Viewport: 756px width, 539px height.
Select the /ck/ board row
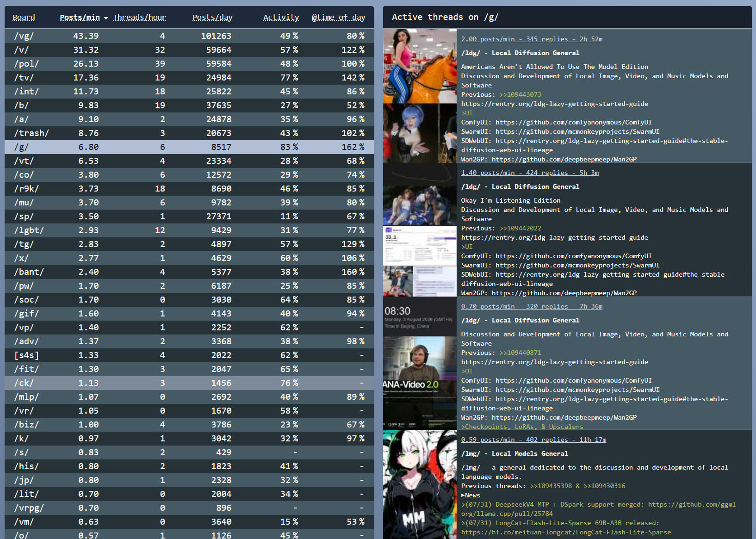point(189,383)
